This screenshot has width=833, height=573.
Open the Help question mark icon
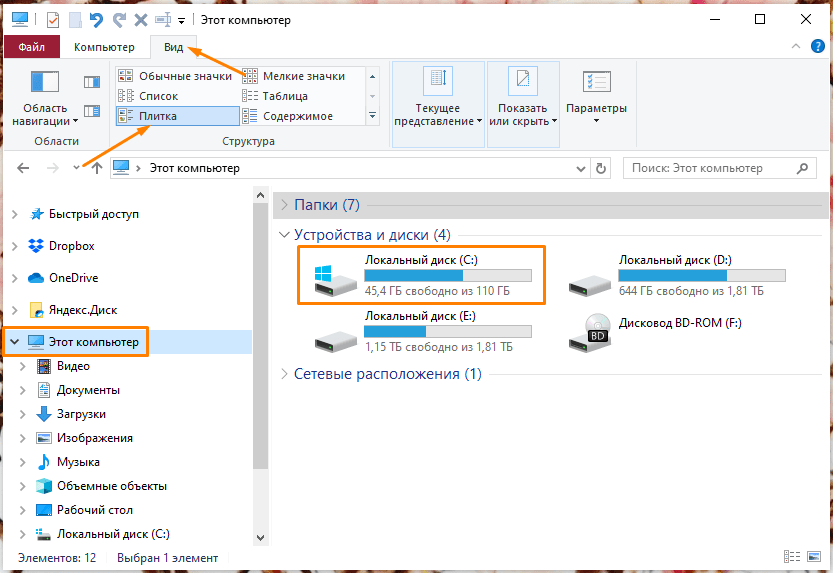pyautogui.click(x=817, y=47)
